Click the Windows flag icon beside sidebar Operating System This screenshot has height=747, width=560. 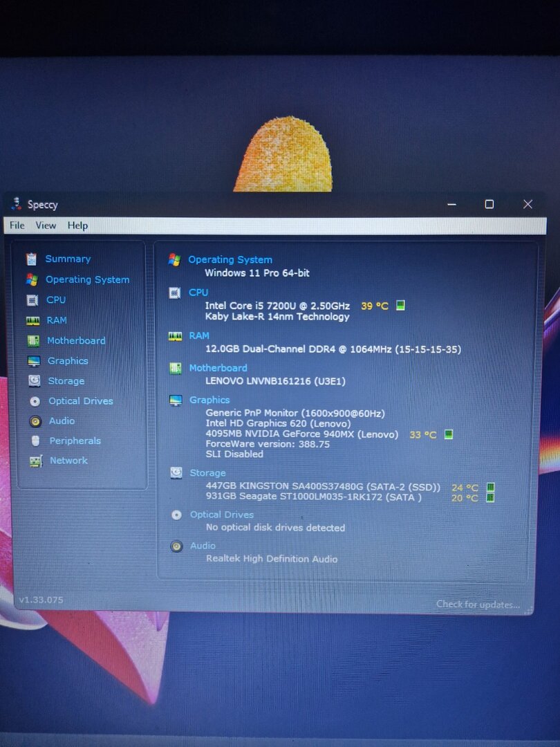click(x=32, y=279)
